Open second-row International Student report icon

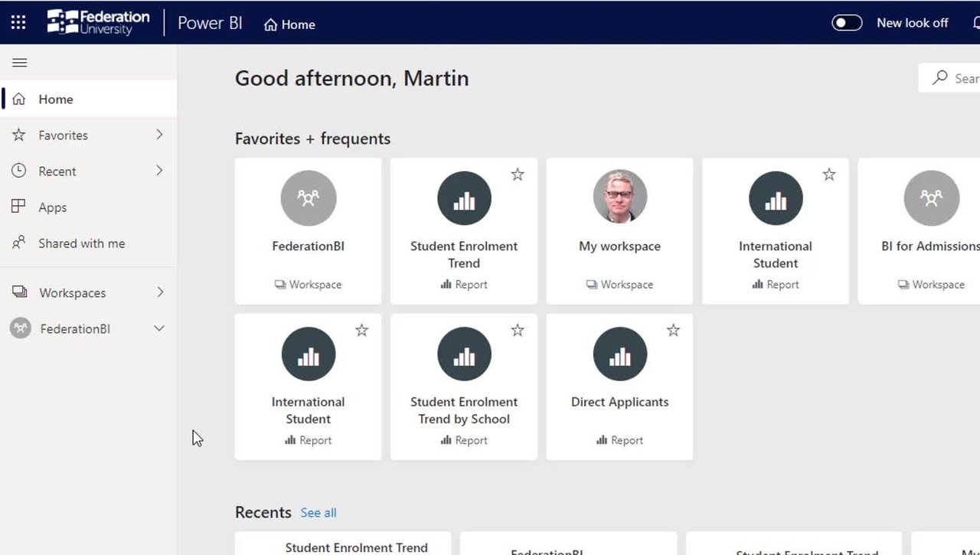(x=309, y=354)
